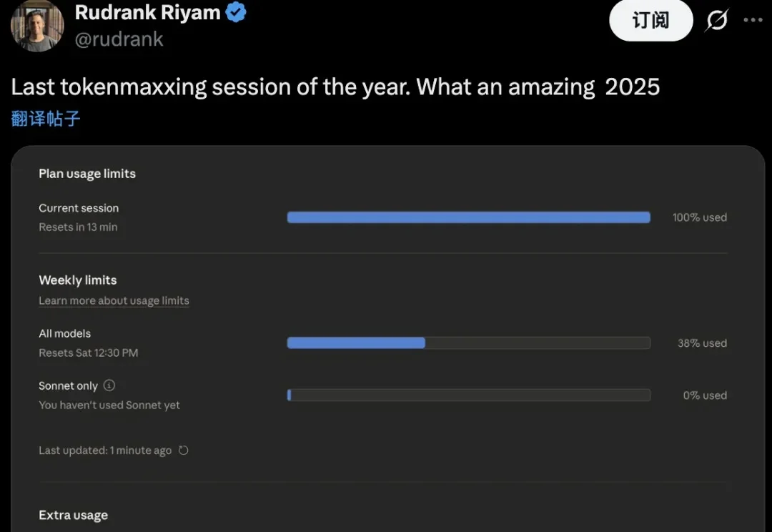Click the Sonnet only info icon
772x532 pixels.
109,385
